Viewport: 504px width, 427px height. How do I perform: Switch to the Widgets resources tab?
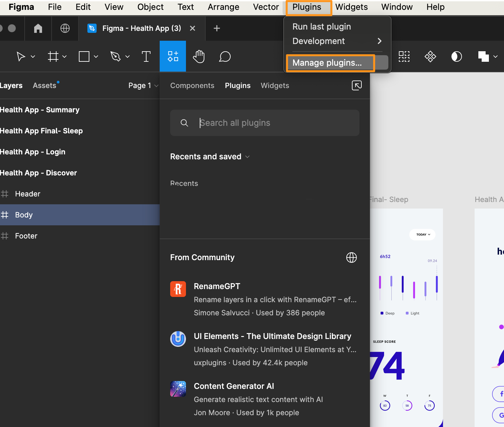[275, 85]
